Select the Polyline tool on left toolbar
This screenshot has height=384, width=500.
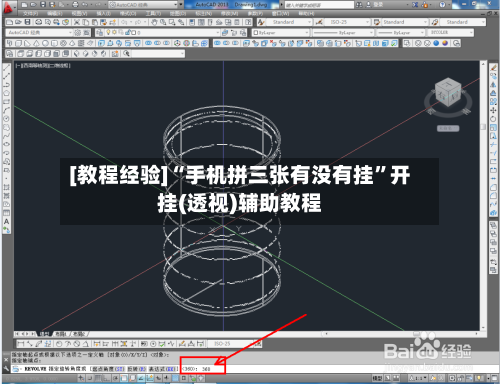click(6, 85)
